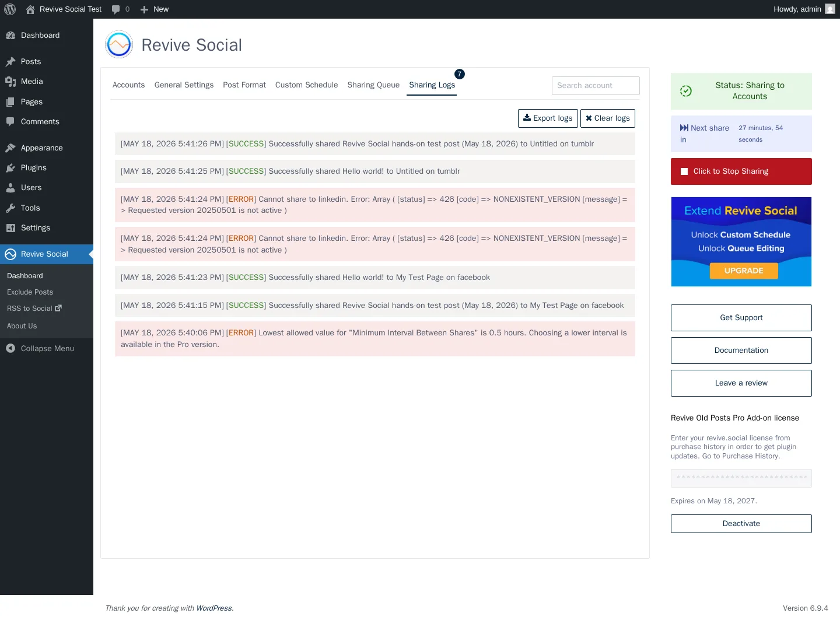Click the 5:41:23 PM Hello world facebook log
This screenshot has height=620, width=840.
point(375,278)
